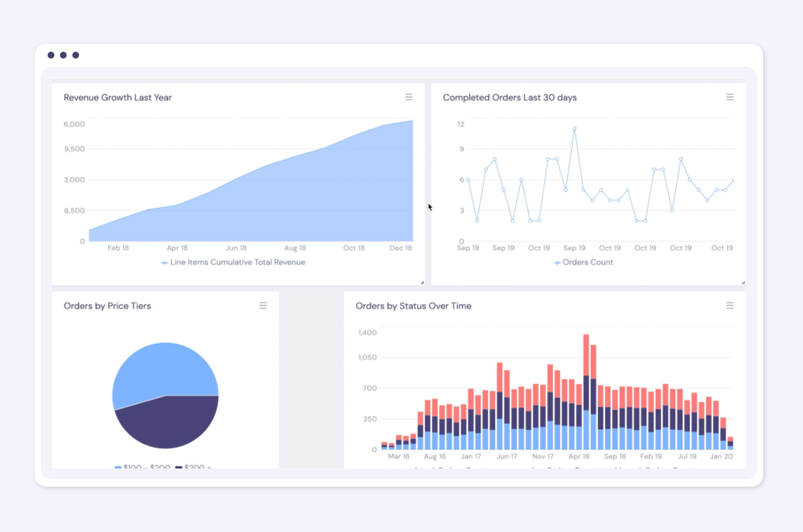
Task: Click the Jun 18 axis label
Action: (x=236, y=248)
